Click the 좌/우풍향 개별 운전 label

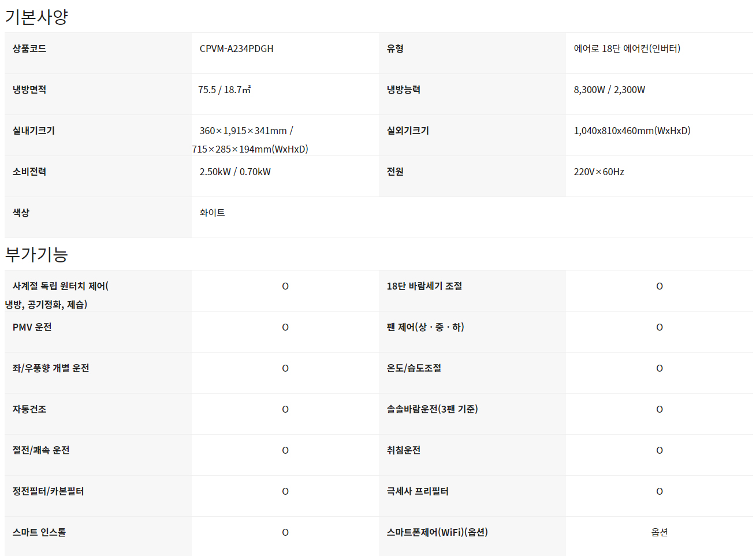[x=51, y=368]
